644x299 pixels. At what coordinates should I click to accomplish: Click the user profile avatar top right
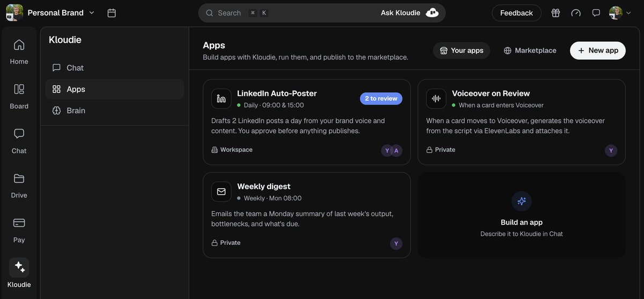[616, 13]
